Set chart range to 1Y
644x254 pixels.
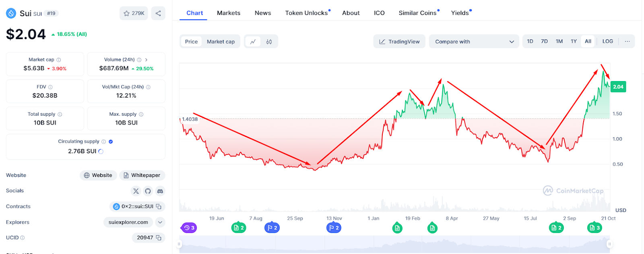pyautogui.click(x=574, y=42)
